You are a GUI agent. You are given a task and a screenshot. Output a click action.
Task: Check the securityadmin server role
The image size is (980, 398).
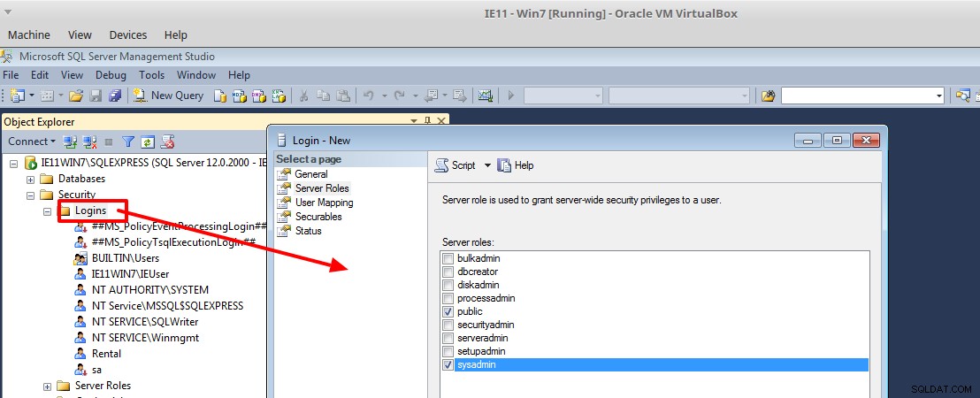pyautogui.click(x=448, y=325)
